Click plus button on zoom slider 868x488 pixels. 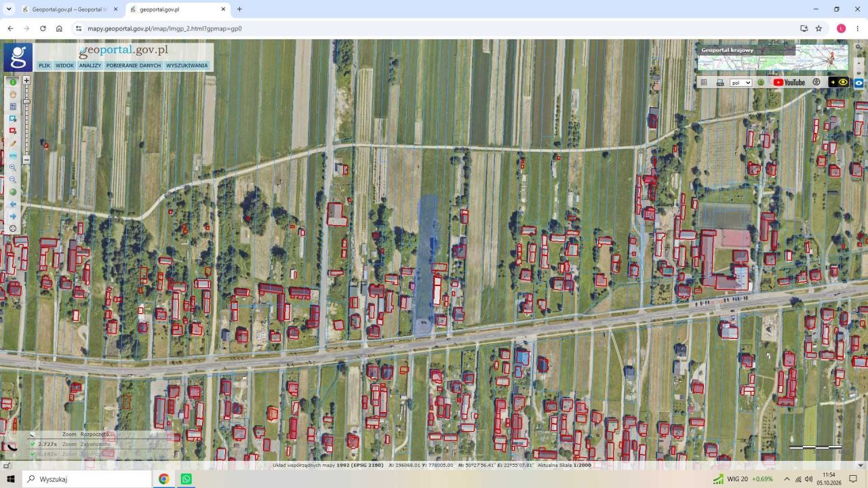point(26,80)
